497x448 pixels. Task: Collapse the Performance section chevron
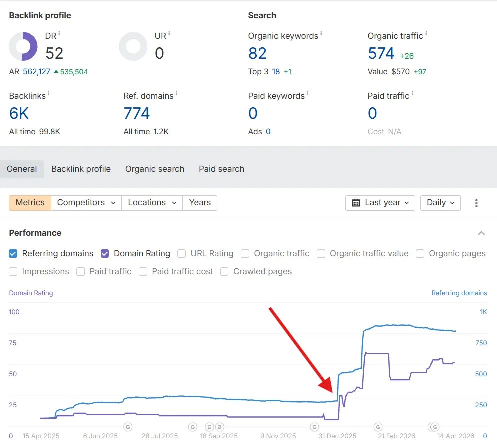tap(481, 233)
